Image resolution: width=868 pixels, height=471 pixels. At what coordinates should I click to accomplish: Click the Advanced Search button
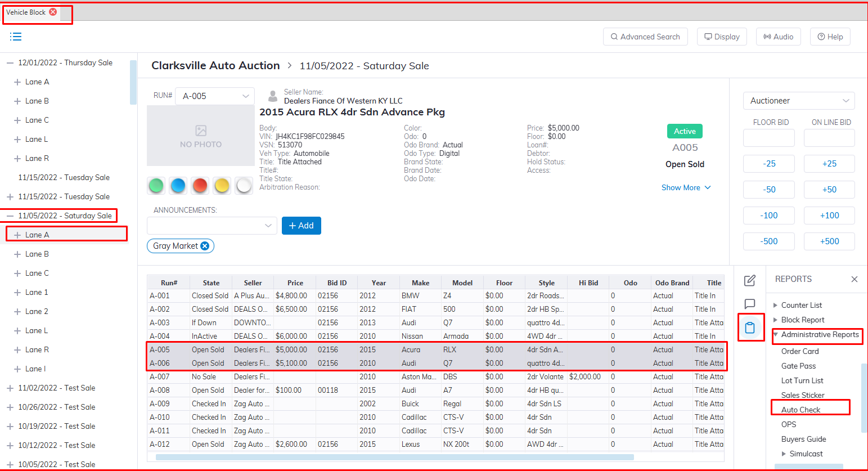pyautogui.click(x=645, y=37)
